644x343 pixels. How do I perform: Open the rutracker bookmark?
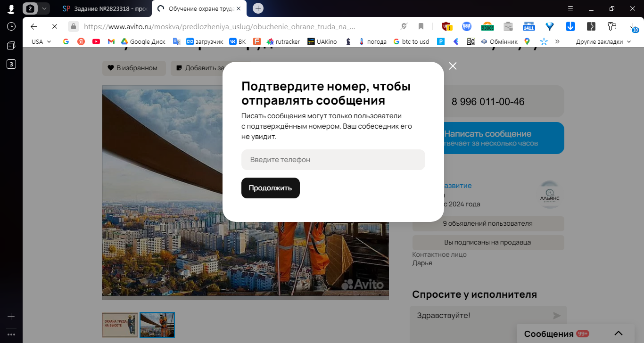[283, 41]
